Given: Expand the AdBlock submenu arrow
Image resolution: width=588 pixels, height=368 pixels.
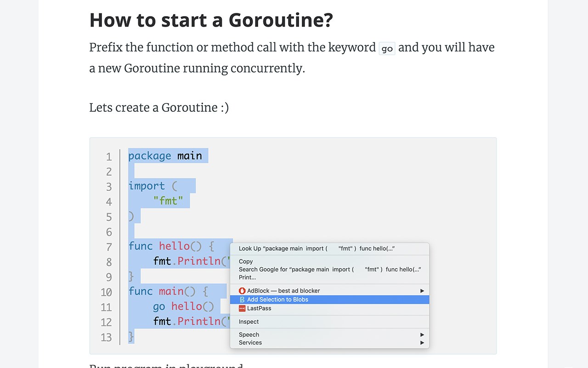Looking at the screenshot, I should coord(422,291).
